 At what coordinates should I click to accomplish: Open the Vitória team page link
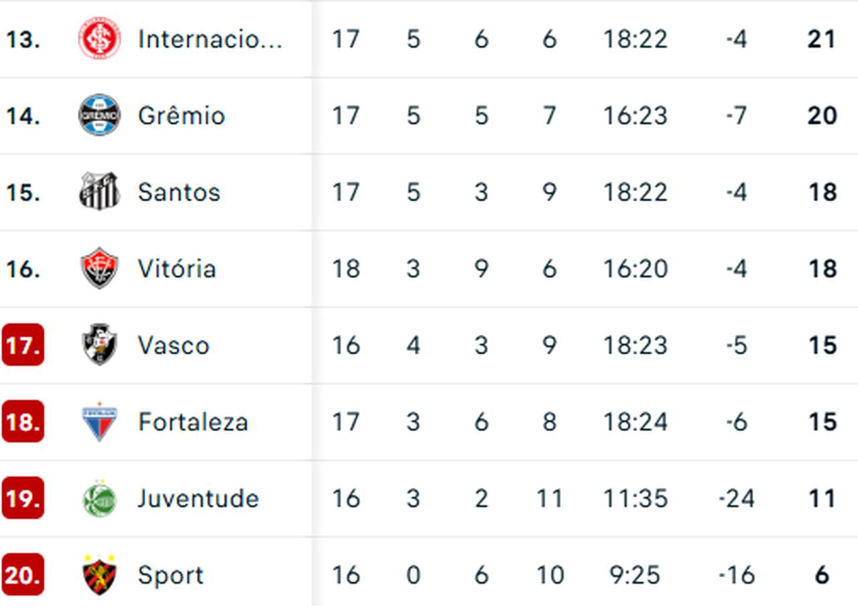pos(177,269)
